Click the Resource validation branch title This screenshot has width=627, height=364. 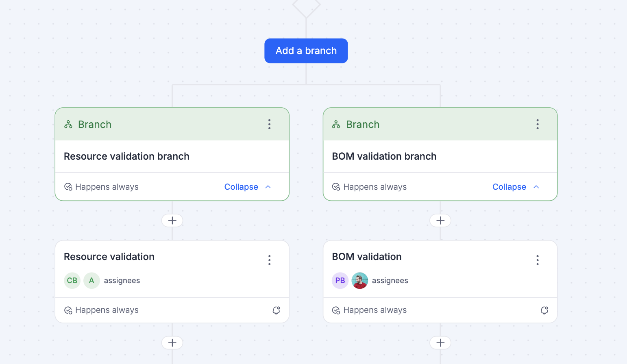pyautogui.click(x=126, y=156)
